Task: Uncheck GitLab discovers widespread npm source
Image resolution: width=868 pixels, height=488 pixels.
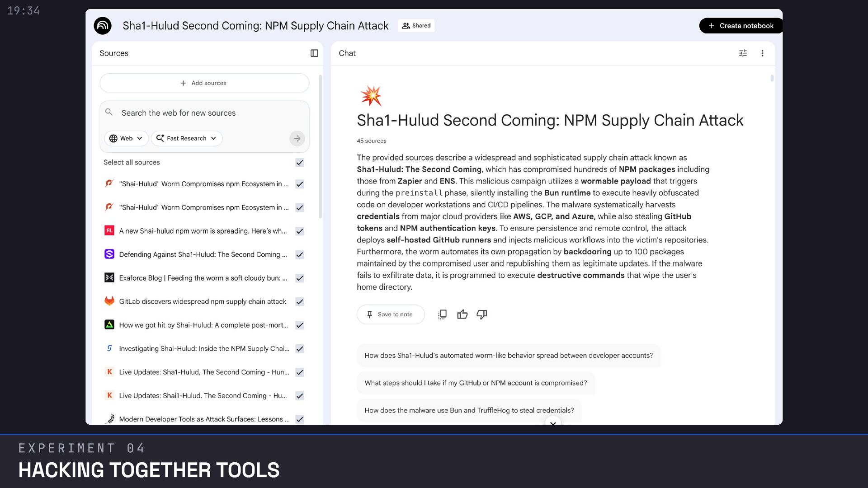Action: tap(299, 302)
